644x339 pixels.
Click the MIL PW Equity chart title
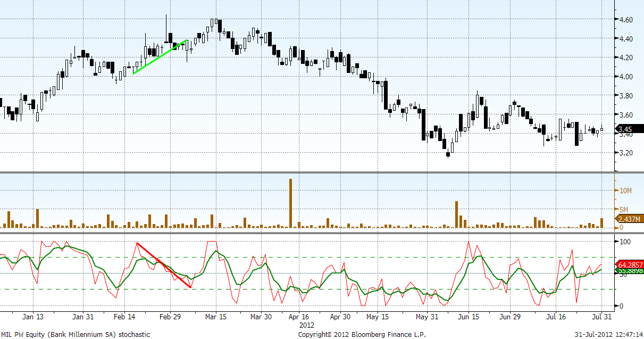76,334
